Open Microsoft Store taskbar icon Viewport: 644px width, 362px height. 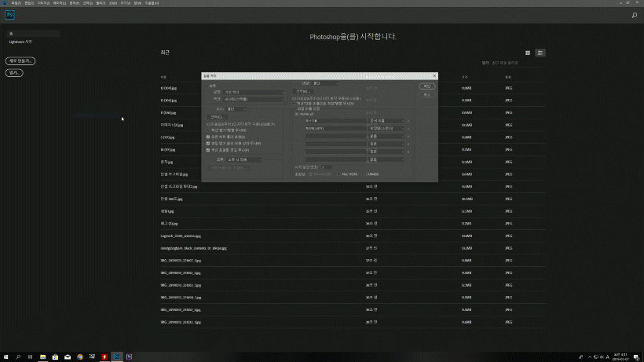point(55,357)
